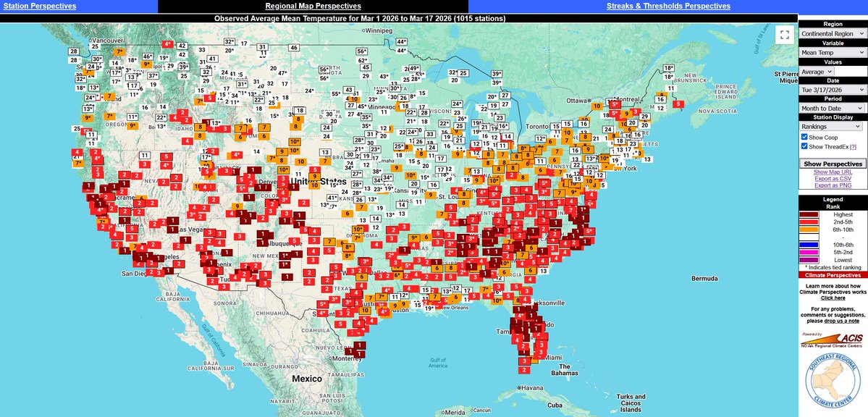
Task: Click the ACIS Regional Climate Centers logo
Action: pyautogui.click(x=832, y=340)
